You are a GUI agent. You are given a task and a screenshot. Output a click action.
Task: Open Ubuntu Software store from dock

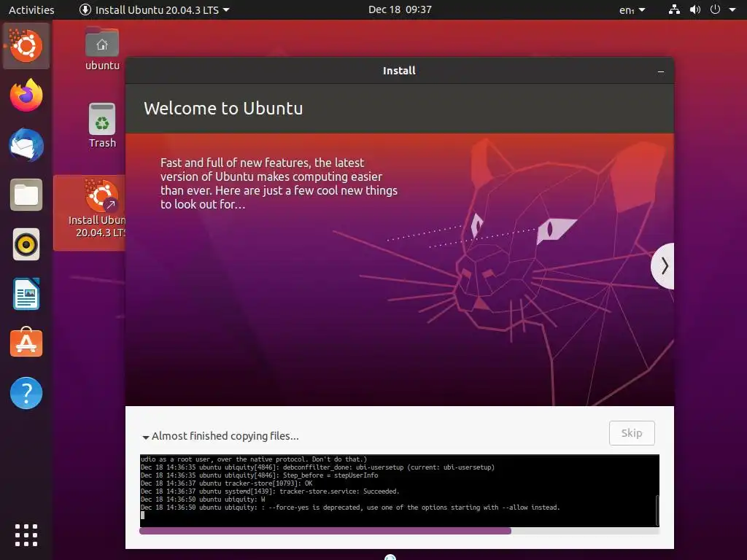[26, 343]
